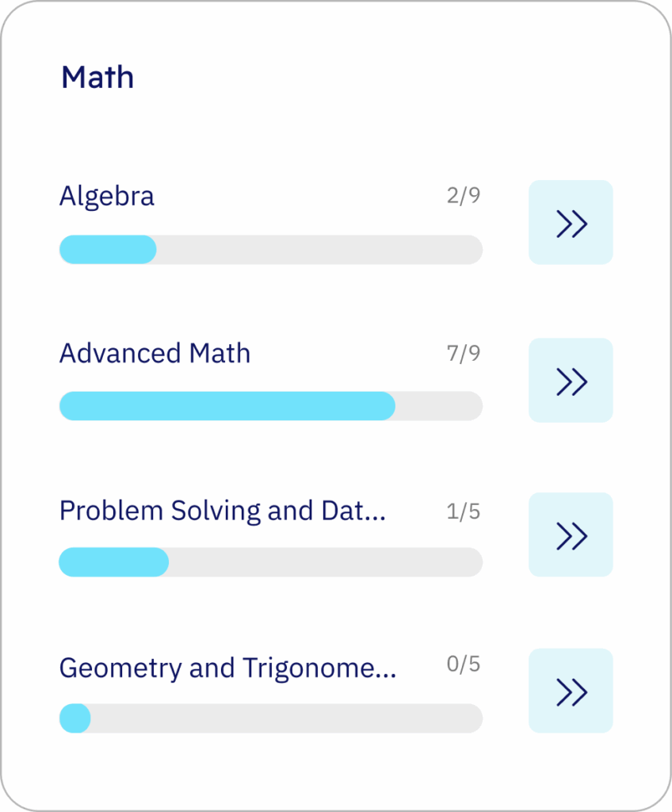Image resolution: width=672 pixels, height=812 pixels.
Task: Open Advanced Math with double-chevron button
Action: 571,380
